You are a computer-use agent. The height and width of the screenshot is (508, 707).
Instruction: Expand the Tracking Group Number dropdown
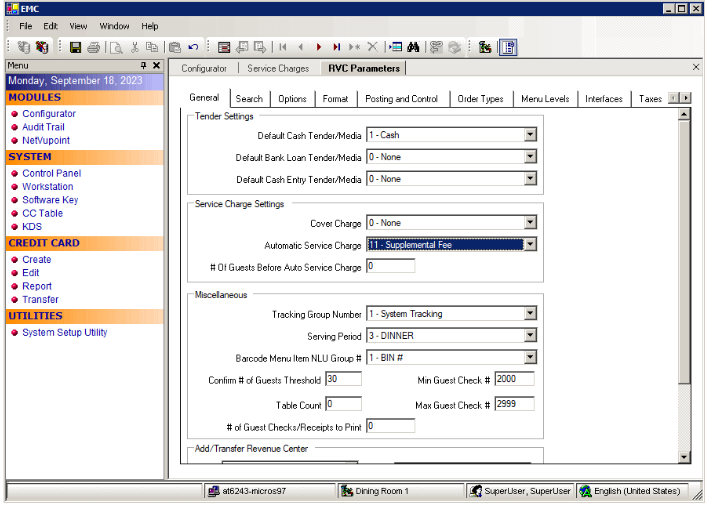pos(530,314)
